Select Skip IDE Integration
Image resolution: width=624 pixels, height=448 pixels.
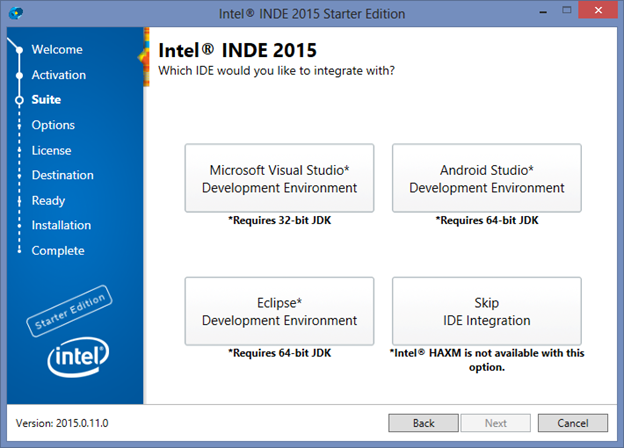point(486,311)
